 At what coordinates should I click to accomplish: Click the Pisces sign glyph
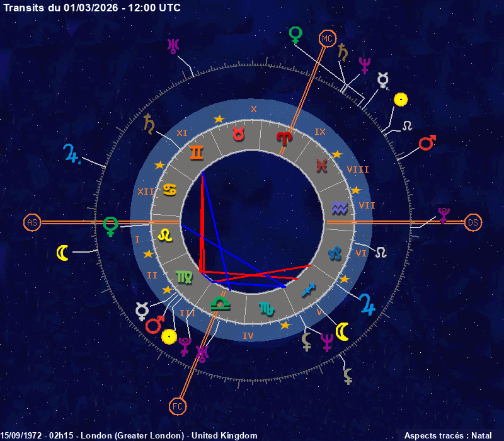tap(322, 166)
